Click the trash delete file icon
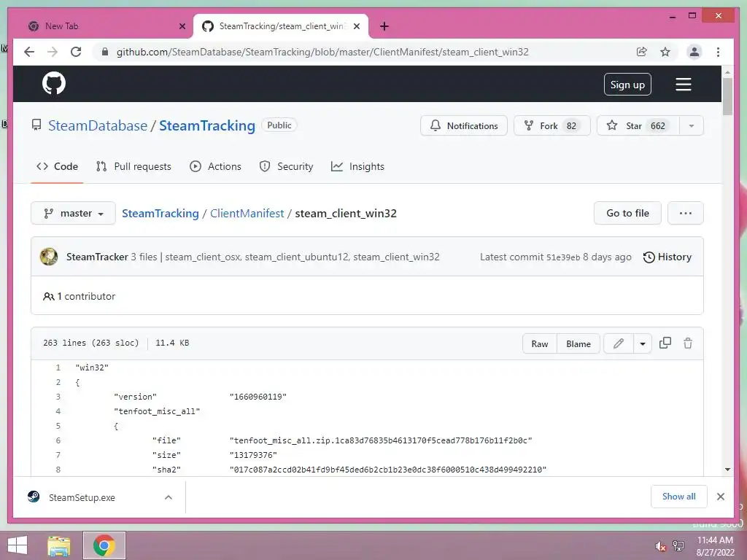Image resolution: width=747 pixels, height=560 pixels. point(687,343)
